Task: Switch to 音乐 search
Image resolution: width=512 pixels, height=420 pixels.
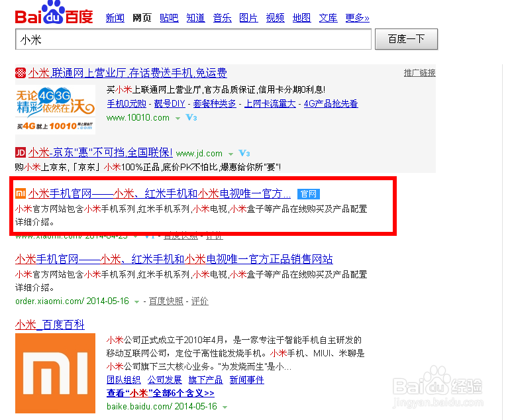Action: tap(222, 18)
